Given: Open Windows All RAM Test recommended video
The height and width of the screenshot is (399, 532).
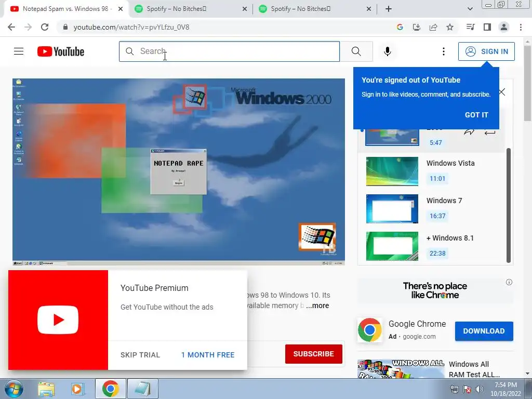Looking at the screenshot, I should 474,369.
